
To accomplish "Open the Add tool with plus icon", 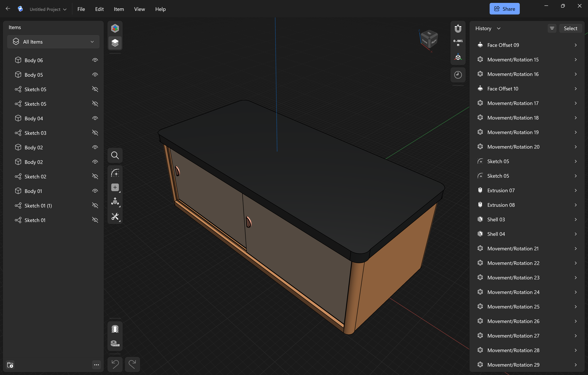I will (115, 187).
